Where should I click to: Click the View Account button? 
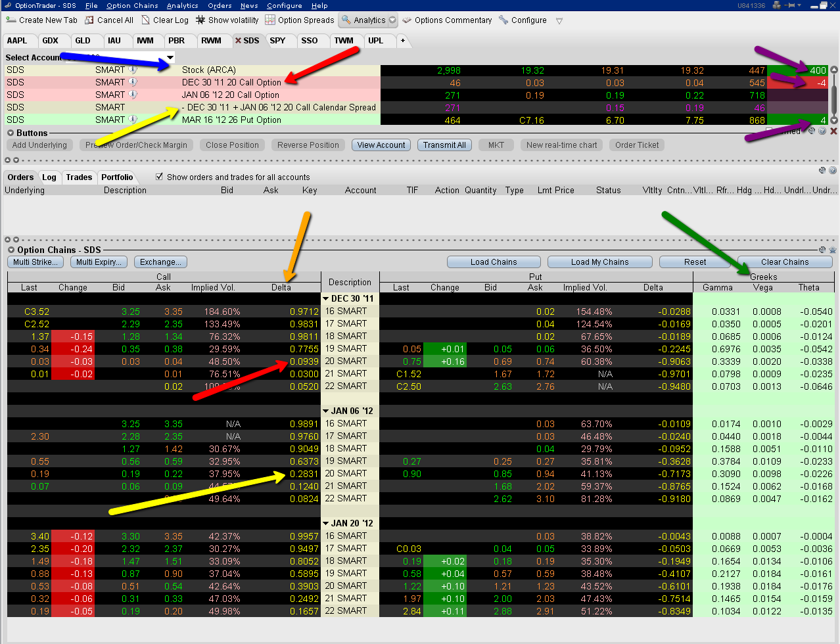[x=381, y=145]
